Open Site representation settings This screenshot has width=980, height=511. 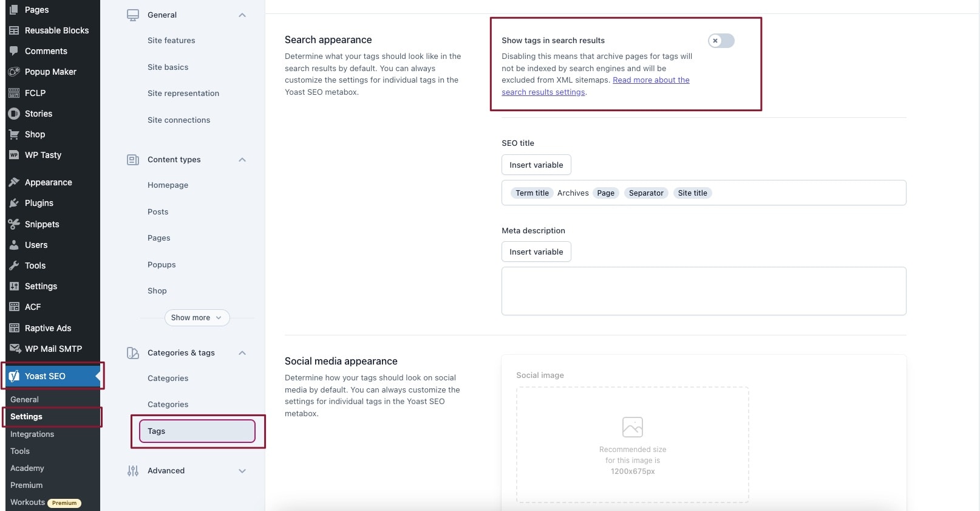pos(183,94)
